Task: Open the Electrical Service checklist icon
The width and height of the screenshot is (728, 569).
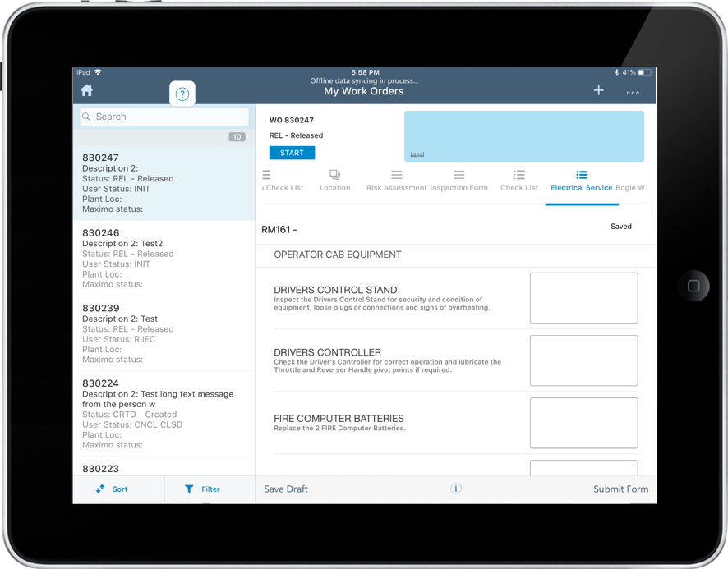Action: click(x=581, y=175)
